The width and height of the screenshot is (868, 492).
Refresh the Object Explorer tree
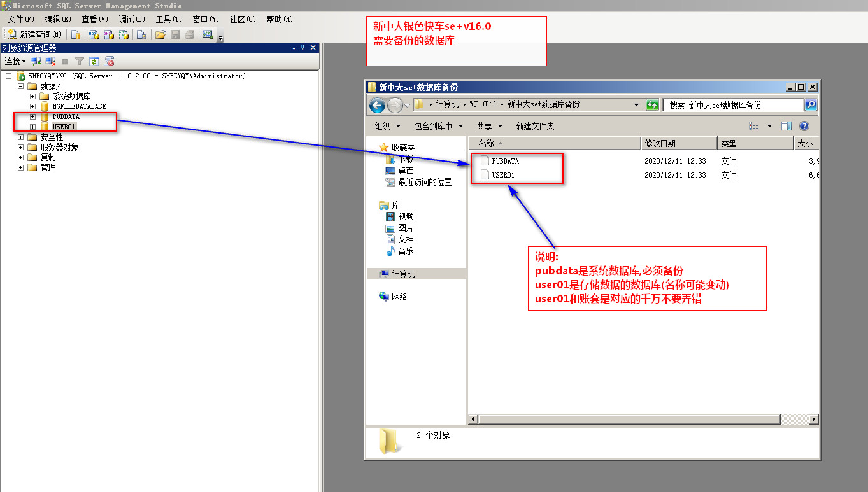[94, 62]
